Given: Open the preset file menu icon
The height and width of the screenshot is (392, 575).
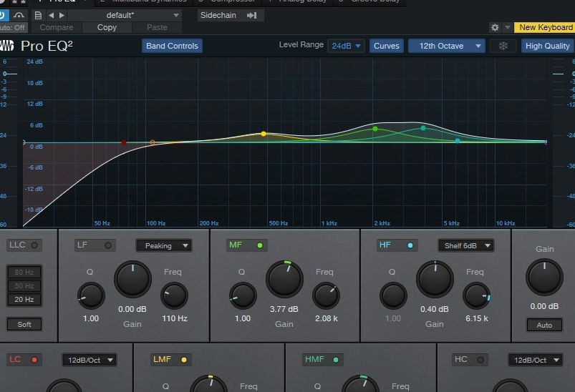Looking at the screenshot, I should tap(38, 16).
